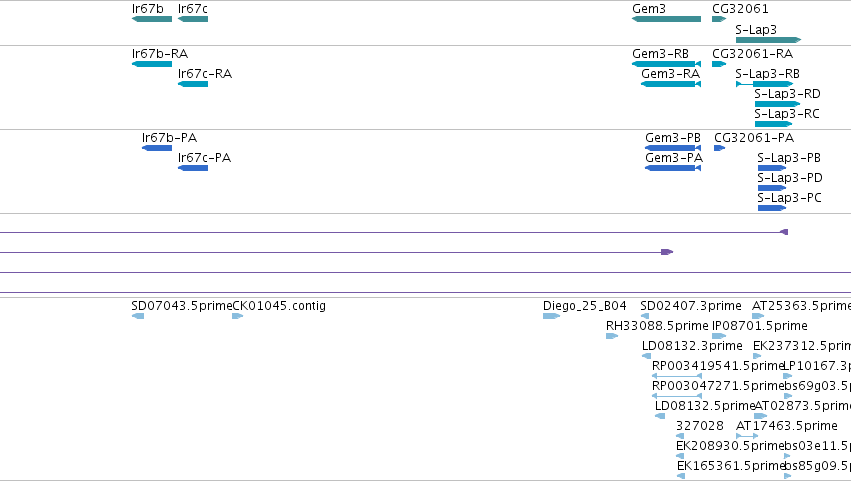Click the CG32061-PA protein glyph
Screen dimensions: 851x481
pyautogui.click(x=720, y=148)
